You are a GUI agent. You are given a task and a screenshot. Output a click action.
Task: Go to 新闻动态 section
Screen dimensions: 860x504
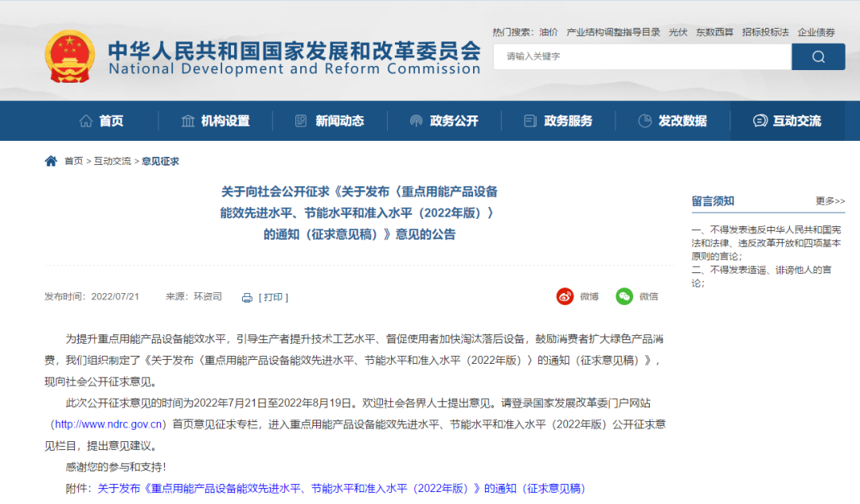click(330, 121)
